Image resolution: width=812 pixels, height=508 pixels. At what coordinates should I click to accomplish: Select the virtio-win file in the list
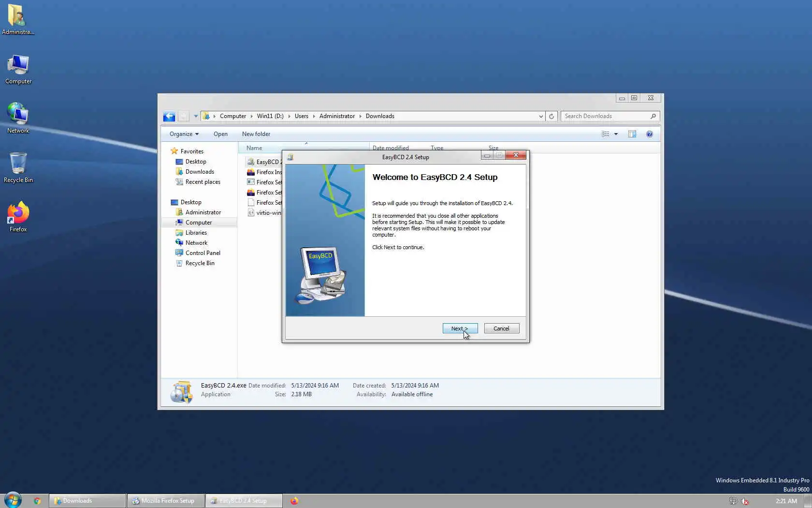pyautogui.click(x=264, y=213)
